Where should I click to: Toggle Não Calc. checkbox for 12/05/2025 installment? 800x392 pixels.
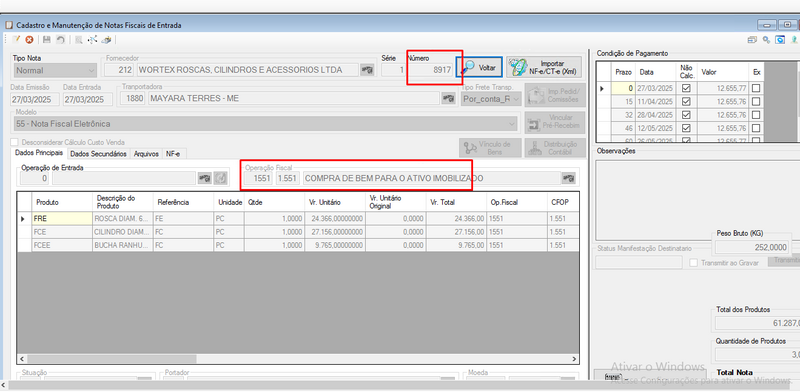coord(686,128)
